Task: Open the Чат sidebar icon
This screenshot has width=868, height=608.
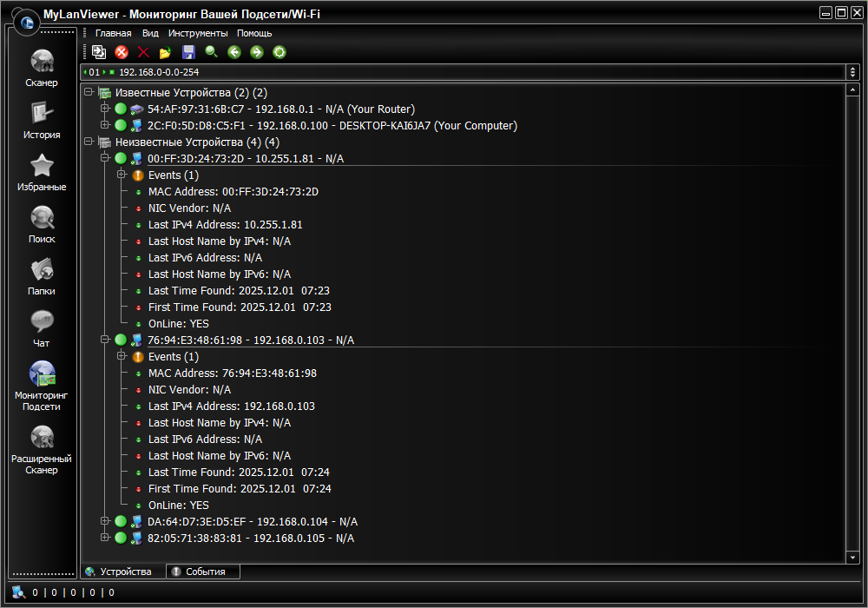Action: (42, 328)
